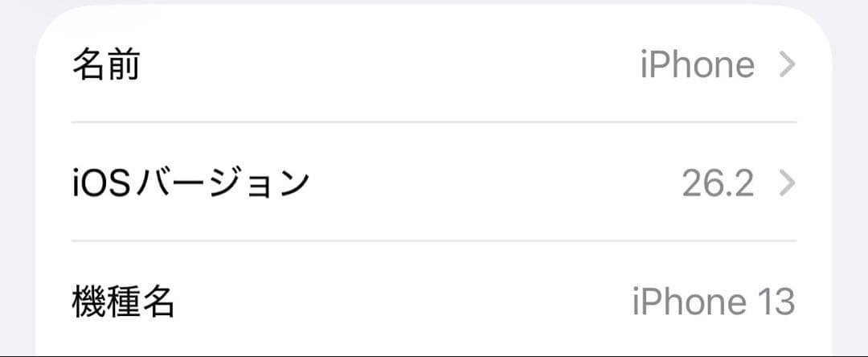The image size is (868, 357).
Task: Tap the iPhone 13 model value
Action: click(713, 302)
